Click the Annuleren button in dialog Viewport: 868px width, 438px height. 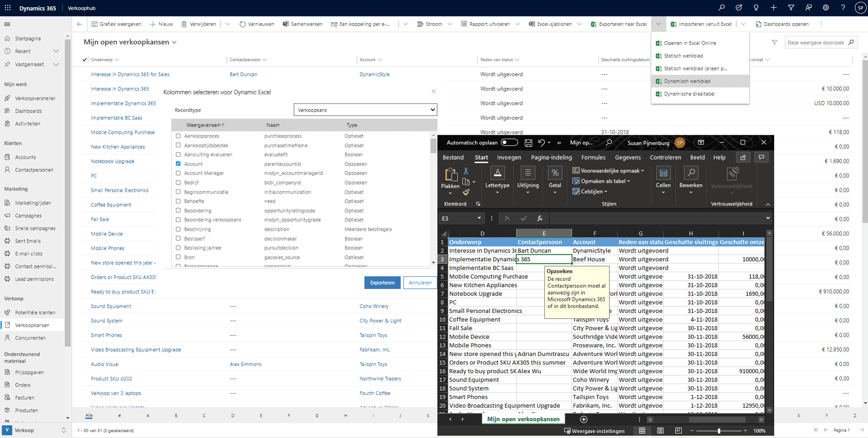pyautogui.click(x=420, y=282)
